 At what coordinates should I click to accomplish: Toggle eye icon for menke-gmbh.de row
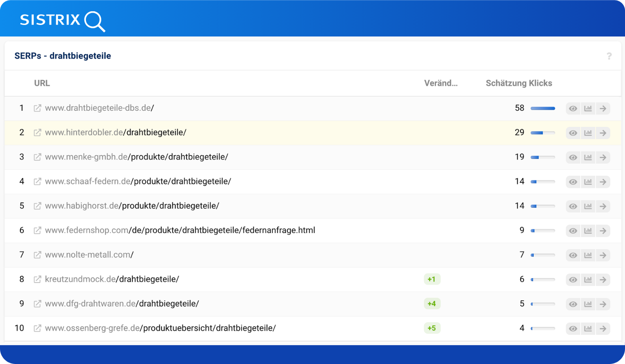(573, 157)
